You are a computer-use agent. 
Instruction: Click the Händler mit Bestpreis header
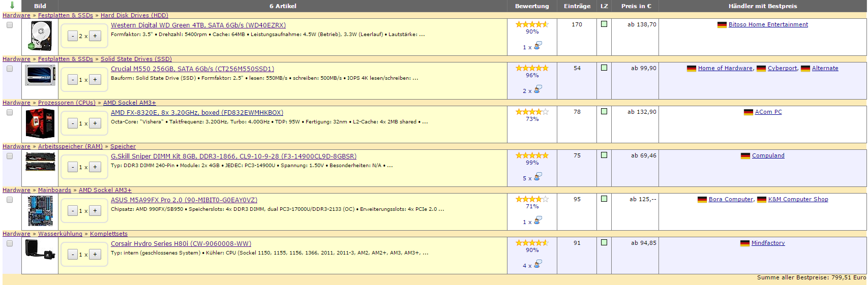(x=763, y=6)
